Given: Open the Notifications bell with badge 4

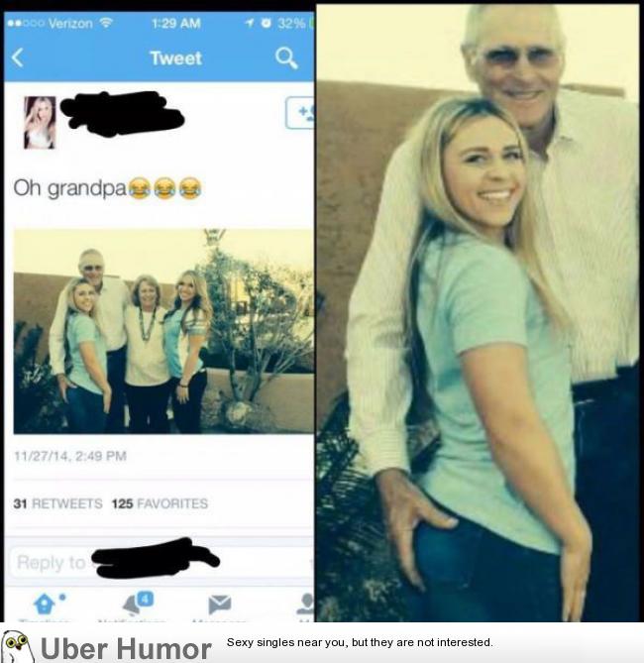Looking at the screenshot, I should coord(138,604).
